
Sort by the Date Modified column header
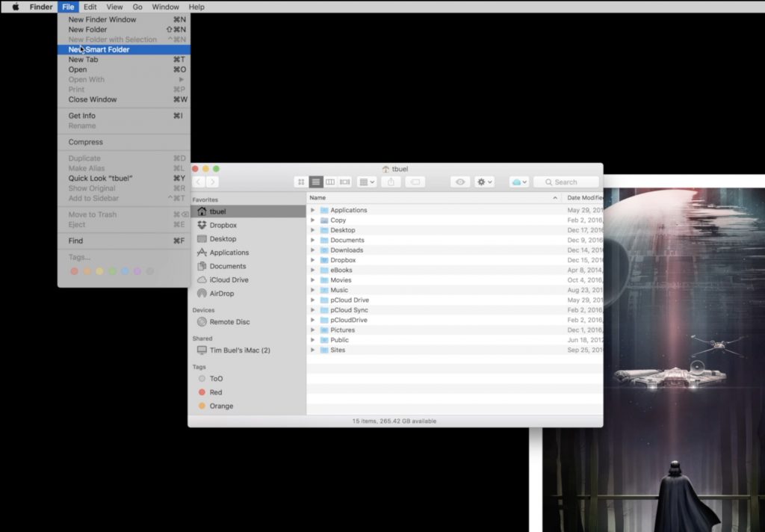583,198
